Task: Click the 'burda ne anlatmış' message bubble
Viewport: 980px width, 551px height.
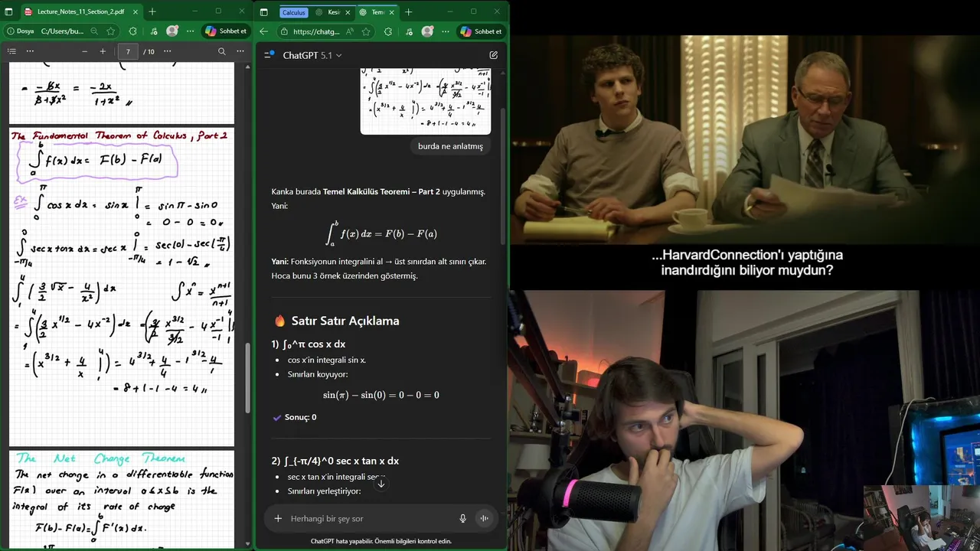Action: coord(450,146)
